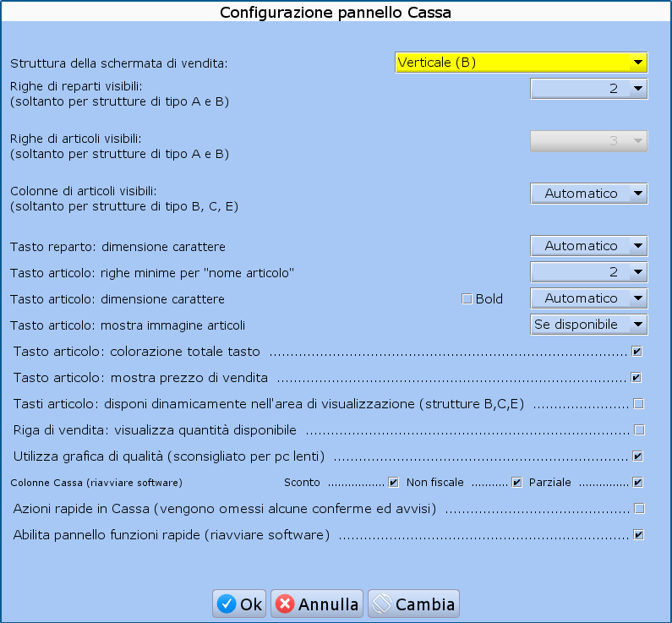Toggle colorazione totale tasto checkbox
Screen dimensions: 672x623
click(637, 351)
